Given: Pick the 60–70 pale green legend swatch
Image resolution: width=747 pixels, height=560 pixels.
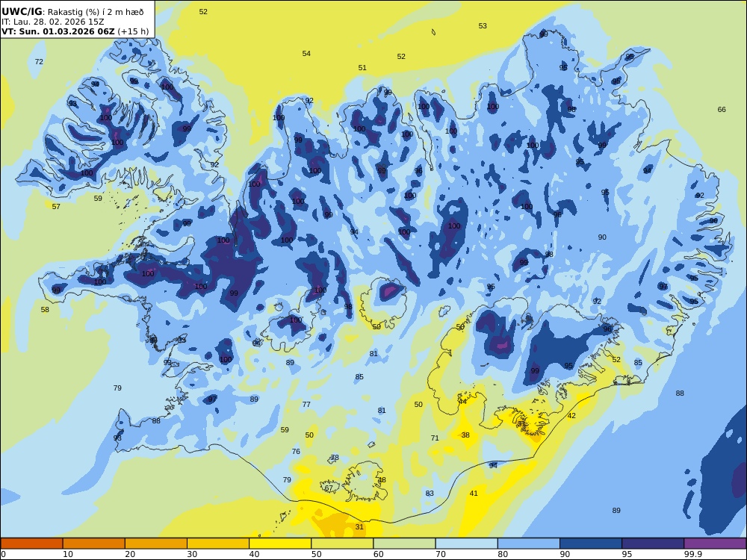Looking at the screenshot, I should click(404, 544).
